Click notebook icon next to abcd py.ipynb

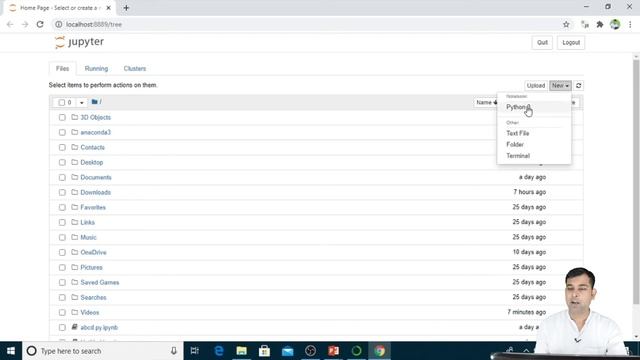[x=75, y=327]
